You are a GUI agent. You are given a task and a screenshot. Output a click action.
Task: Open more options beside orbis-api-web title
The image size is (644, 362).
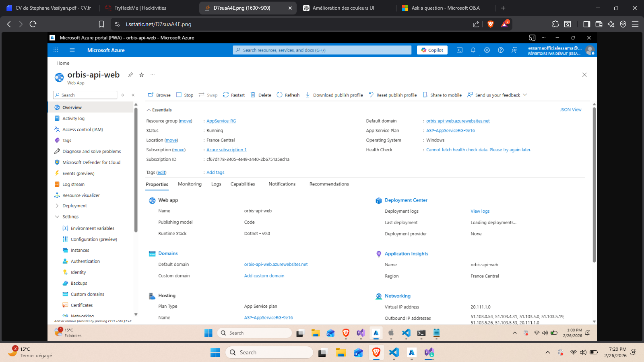coord(153,75)
